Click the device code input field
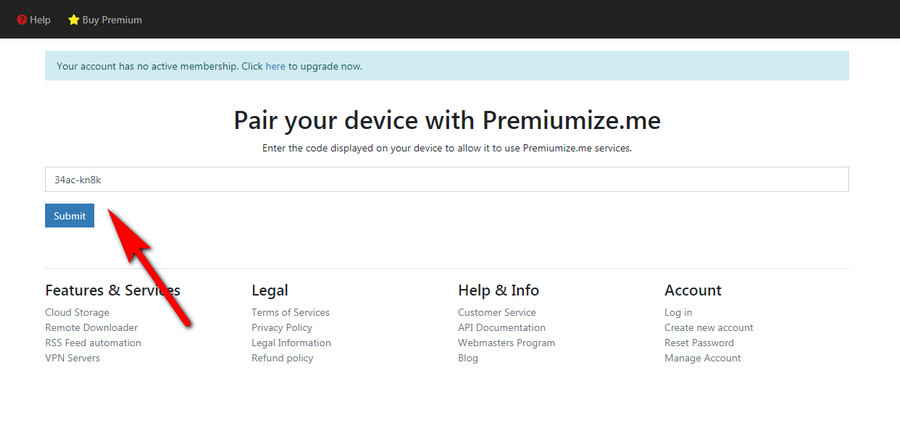The height and width of the screenshot is (439, 900). 447,180
